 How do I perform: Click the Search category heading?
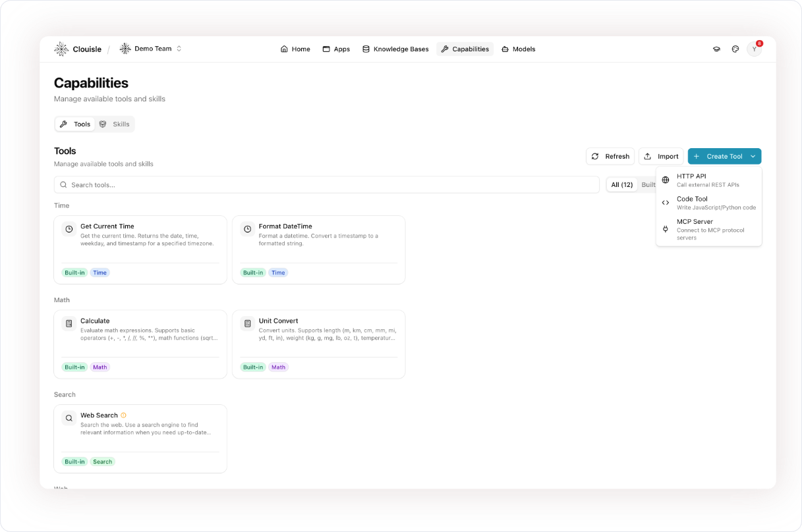tap(65, 394)
